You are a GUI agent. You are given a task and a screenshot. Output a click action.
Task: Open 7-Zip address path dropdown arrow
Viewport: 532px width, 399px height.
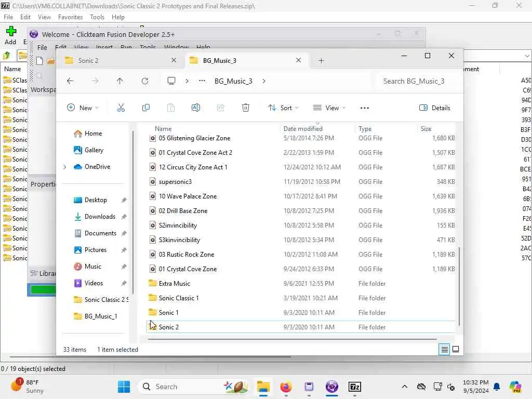point(527,56)
